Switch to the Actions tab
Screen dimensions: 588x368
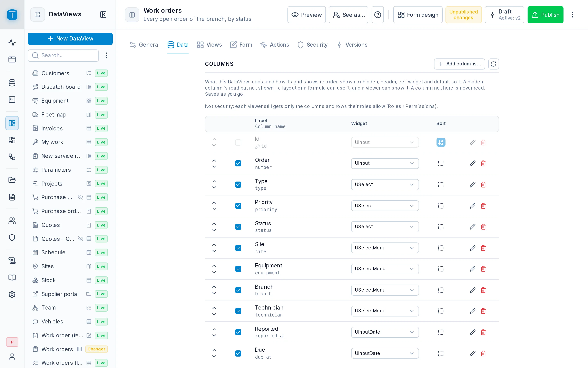pos(275,45)
